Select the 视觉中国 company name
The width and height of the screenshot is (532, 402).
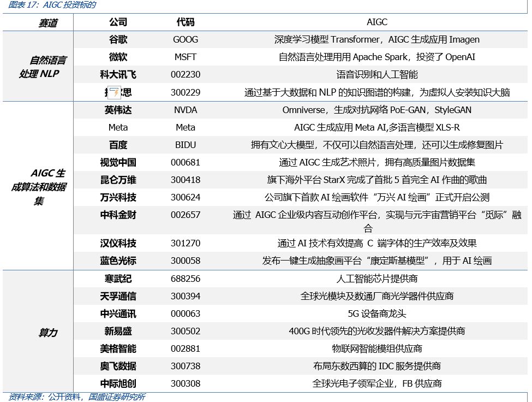click(x=118, y=163)
